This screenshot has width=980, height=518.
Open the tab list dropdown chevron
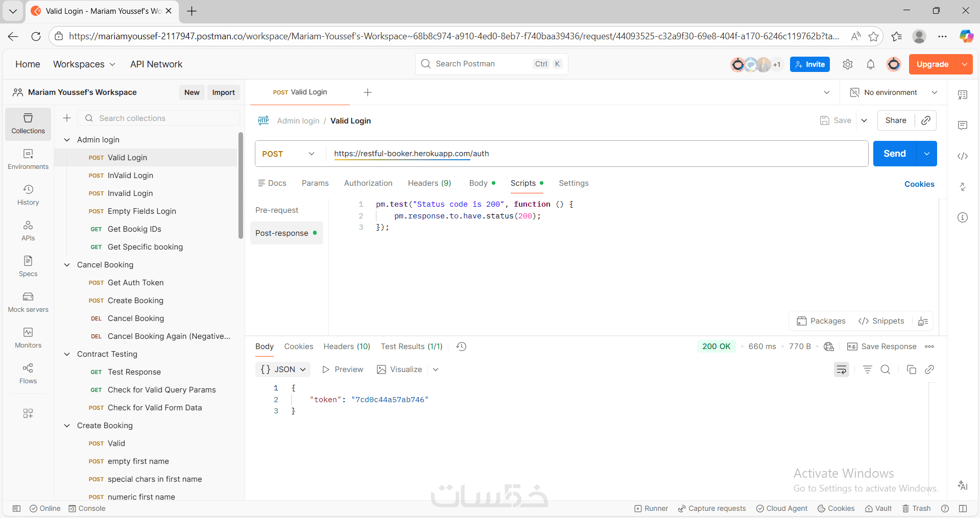[827, 92]
